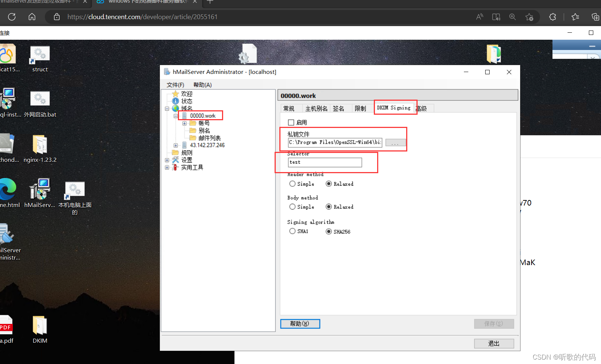Choose SHA1 as the signing algorithm
The image size is (601, 364).
click(292, 231)
